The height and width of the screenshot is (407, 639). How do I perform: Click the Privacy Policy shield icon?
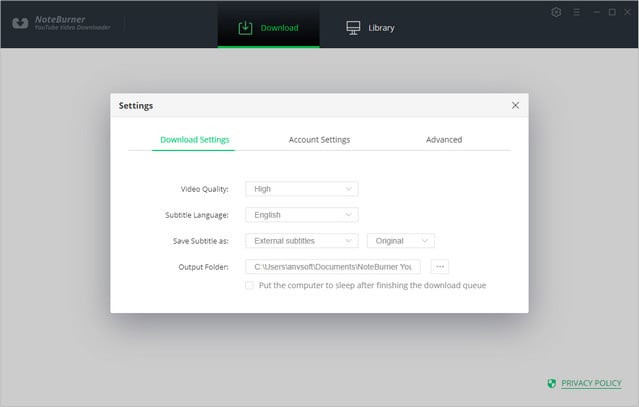click(552, 383)
